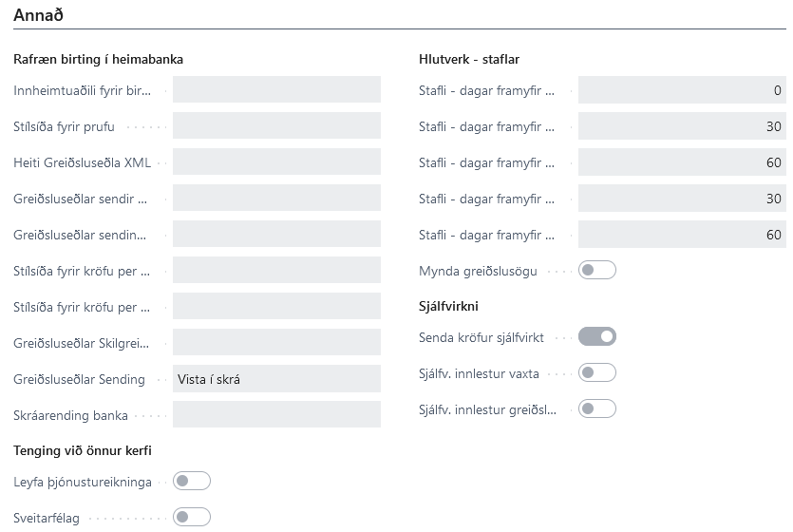This screenshot has height=532, width=793.
Task: Click the Greiðsluseðlar sendir ... input box
Action: coord(276,199)
